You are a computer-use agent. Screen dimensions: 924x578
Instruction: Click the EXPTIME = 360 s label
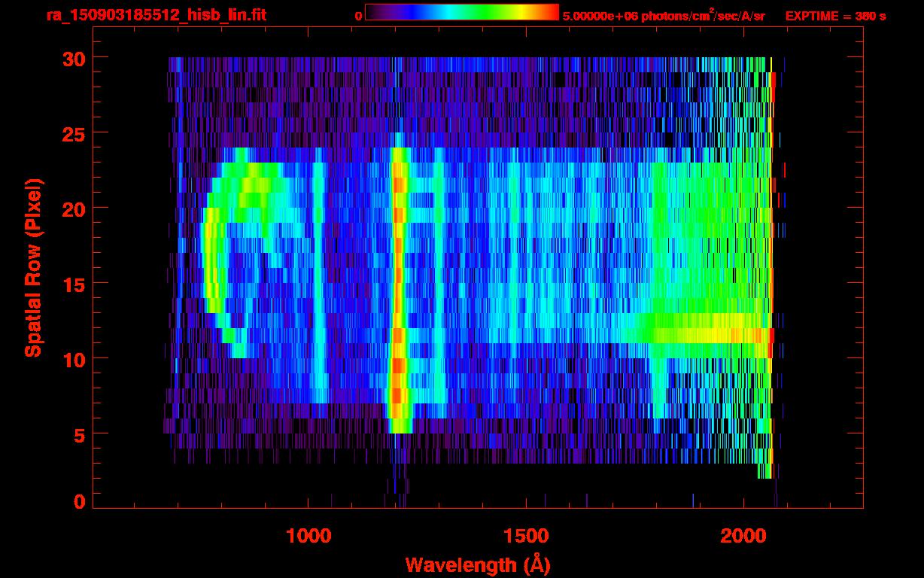tap(835, 16)
